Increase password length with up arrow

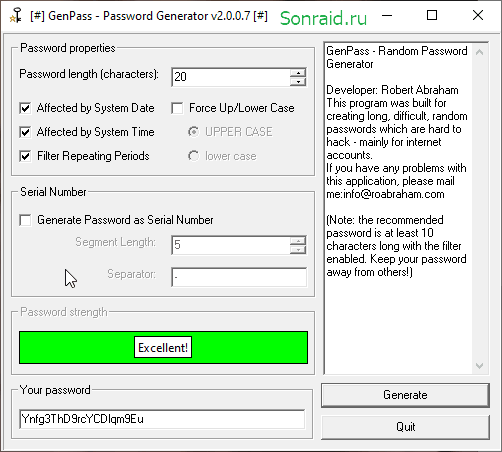(x=298, y=73)
